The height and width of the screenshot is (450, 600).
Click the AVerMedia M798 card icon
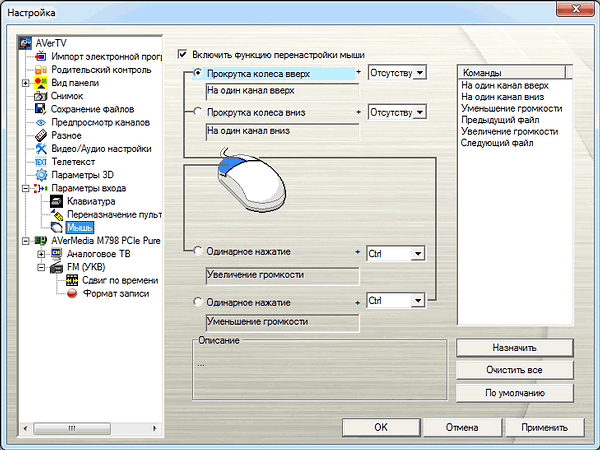[x=41, y=241]
